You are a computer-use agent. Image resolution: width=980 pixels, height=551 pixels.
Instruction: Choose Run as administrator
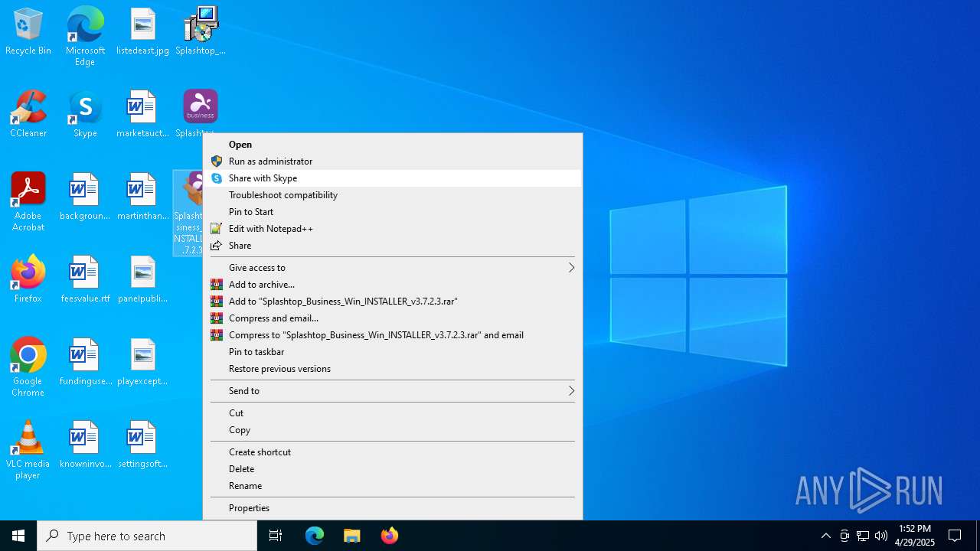[393, 161]
